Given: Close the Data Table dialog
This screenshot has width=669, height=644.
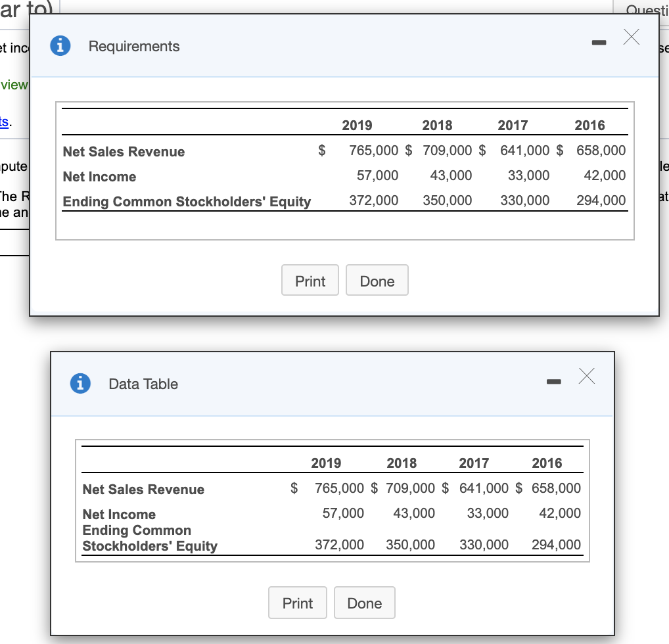Looking at the screenshot, I should click(x=586, y=376).
